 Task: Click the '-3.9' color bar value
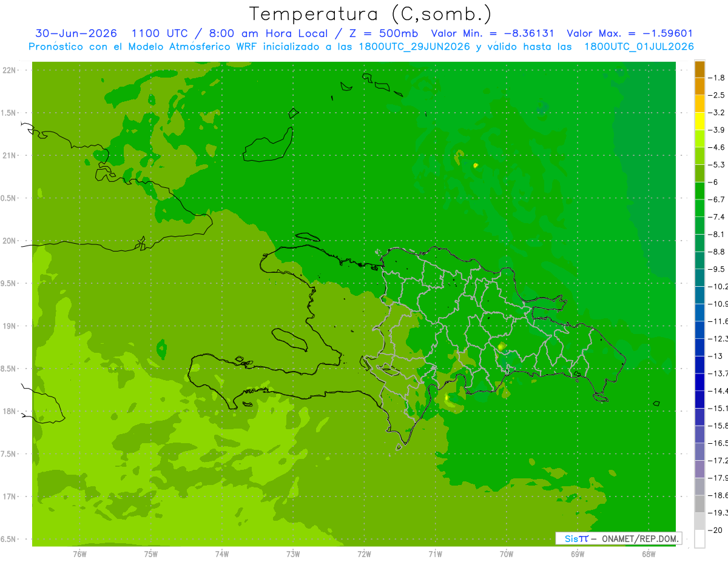[716, 130]
